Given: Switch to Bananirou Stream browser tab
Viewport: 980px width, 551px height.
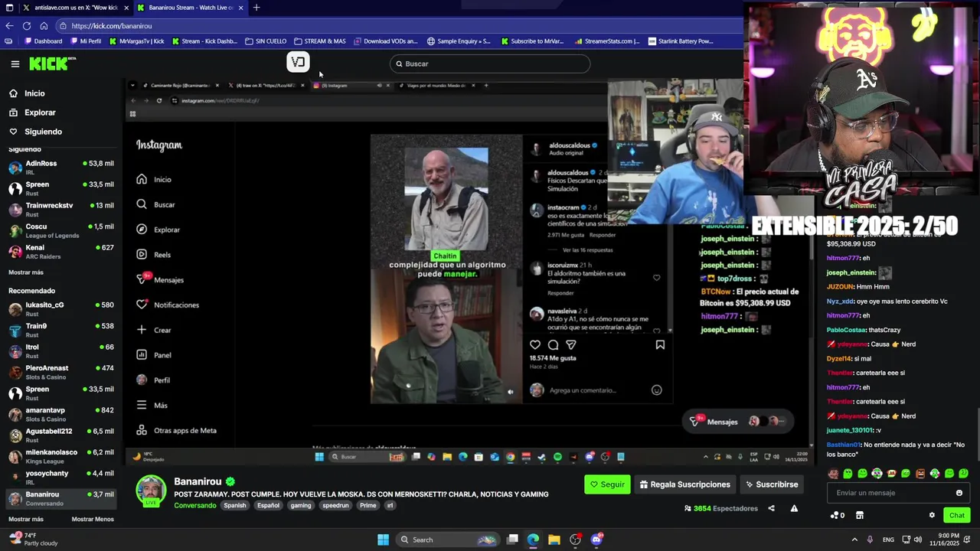Looking at the screenshot, I should (190, 8).
